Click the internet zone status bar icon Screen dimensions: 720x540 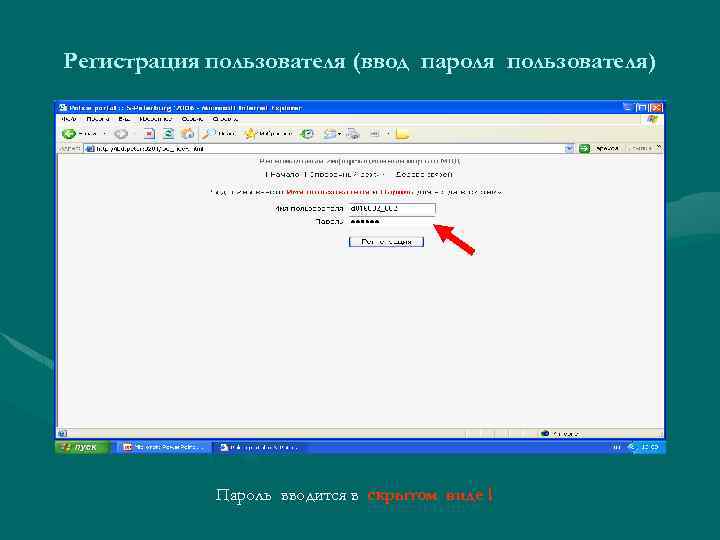tap(545, 433)
